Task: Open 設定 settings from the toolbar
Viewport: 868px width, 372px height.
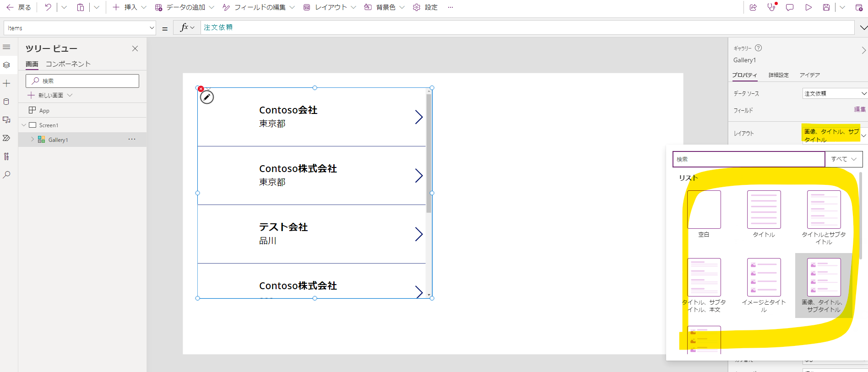Action: [425, 7]
